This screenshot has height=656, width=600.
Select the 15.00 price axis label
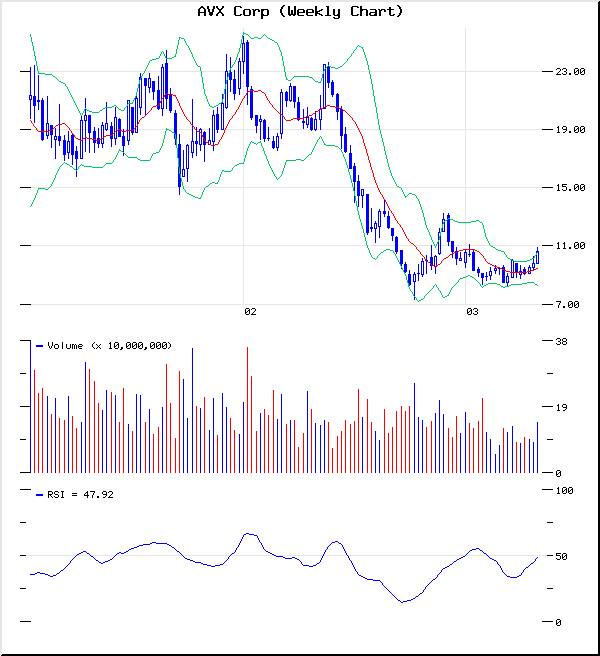point(570,187)
